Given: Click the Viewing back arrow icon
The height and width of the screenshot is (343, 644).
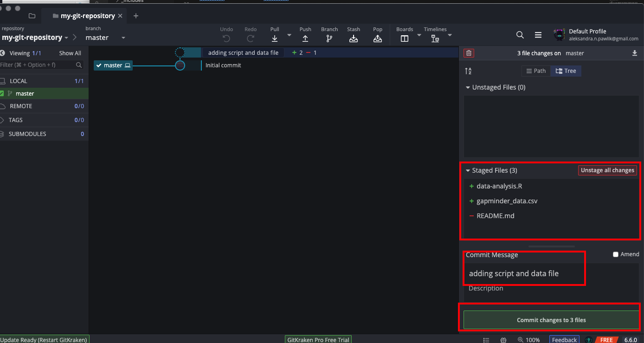Looking at the screenshot, I should pyautogui.click(x=3, y=53).
